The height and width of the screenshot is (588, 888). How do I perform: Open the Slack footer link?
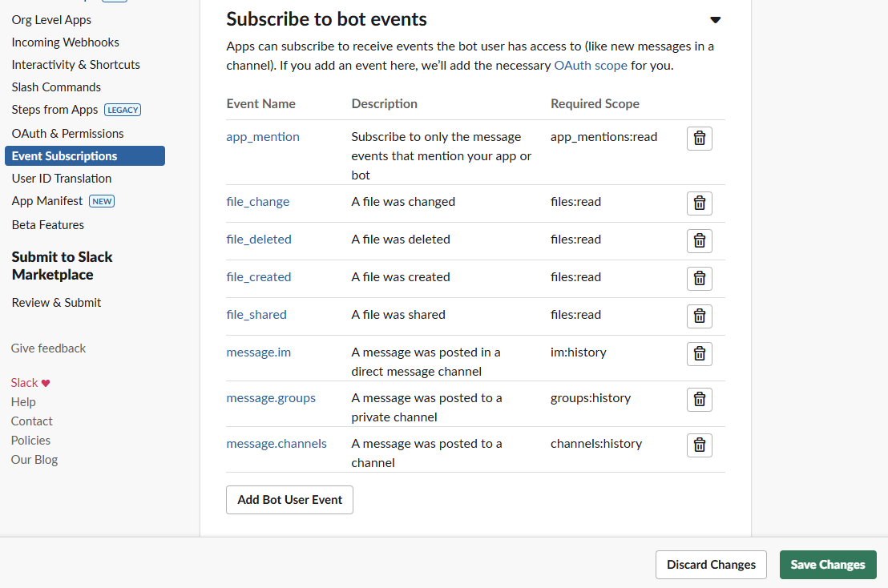pos(24,383)
